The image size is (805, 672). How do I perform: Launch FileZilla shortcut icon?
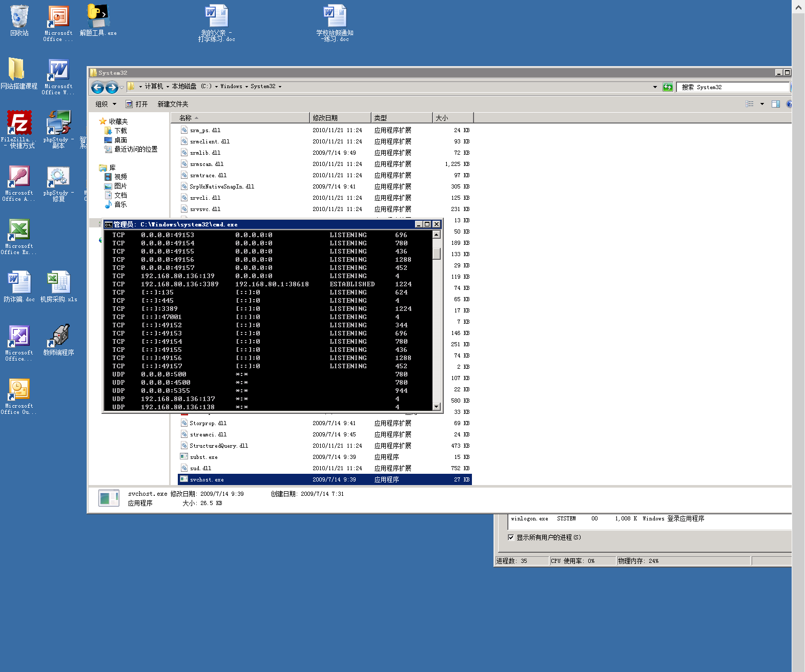point(19,130)
